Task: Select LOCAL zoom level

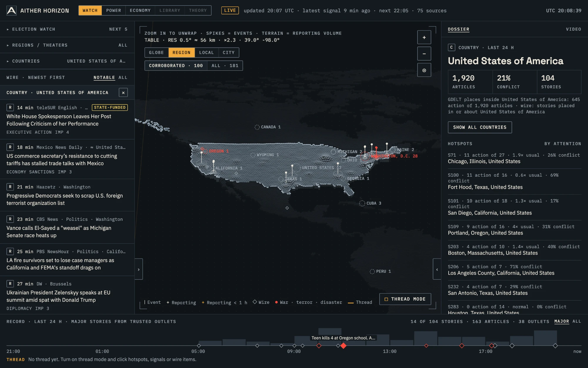Action: [206, 52]
